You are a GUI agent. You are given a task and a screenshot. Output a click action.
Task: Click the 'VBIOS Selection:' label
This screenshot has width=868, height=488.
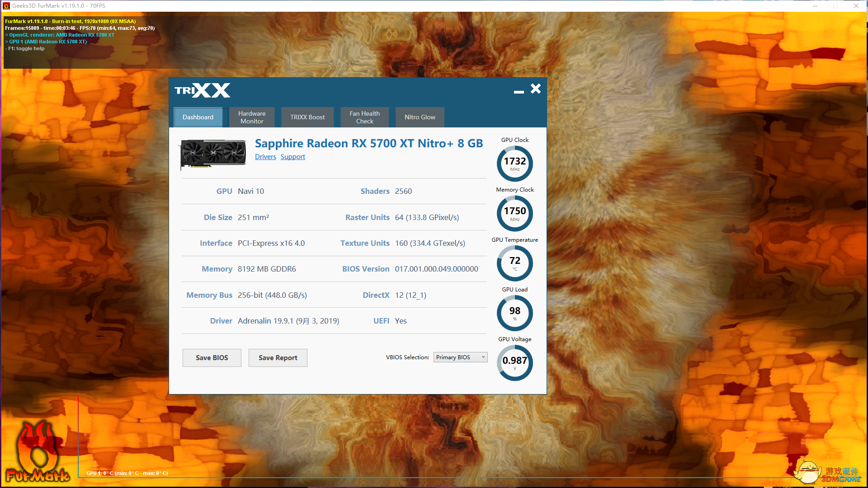pyautogui.click(x=407, y=357)
